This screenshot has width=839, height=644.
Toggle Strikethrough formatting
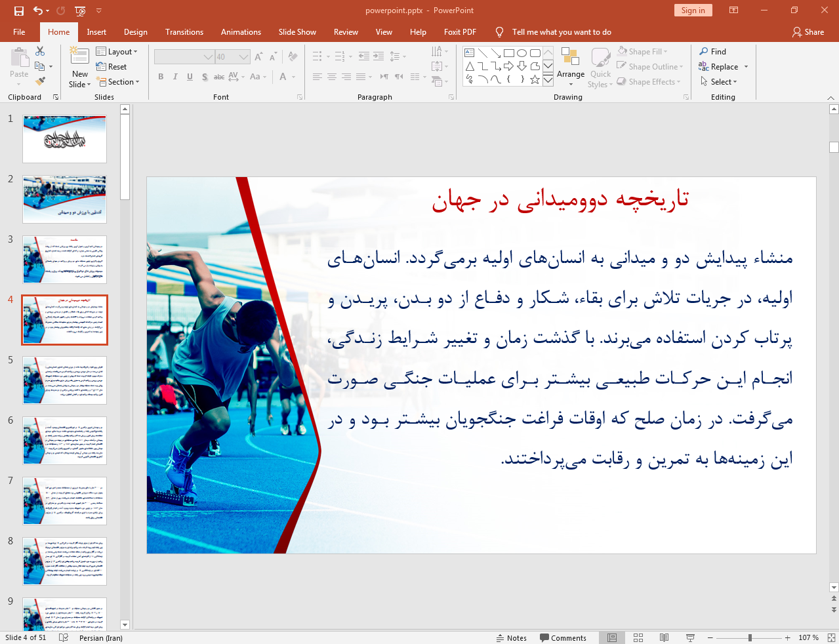[219, 77]
